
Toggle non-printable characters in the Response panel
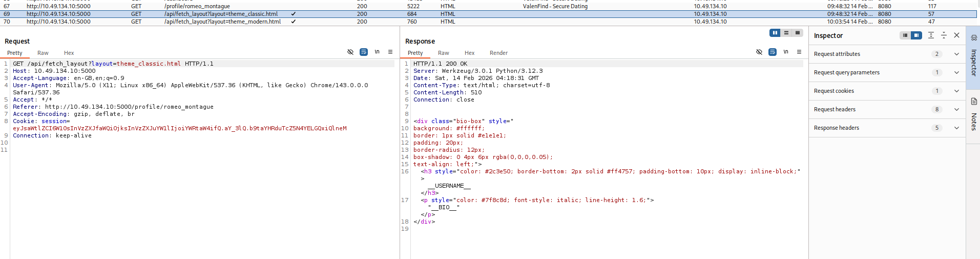(786, 52)
